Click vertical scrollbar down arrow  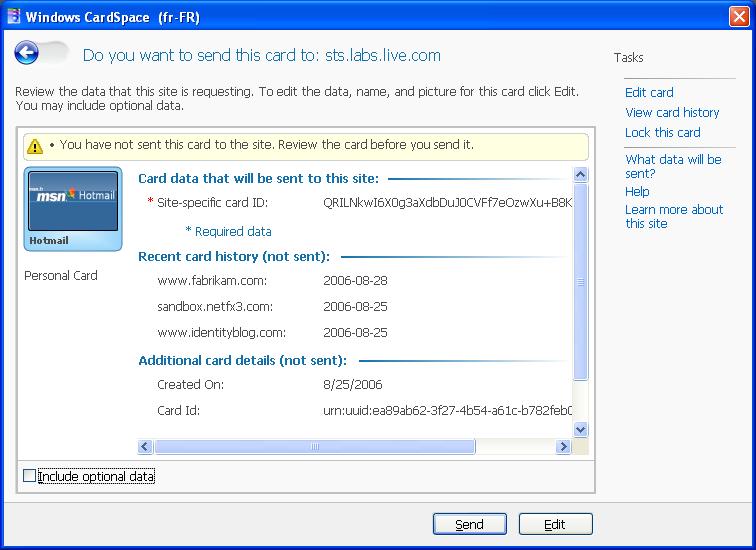(x=580, y=429)
